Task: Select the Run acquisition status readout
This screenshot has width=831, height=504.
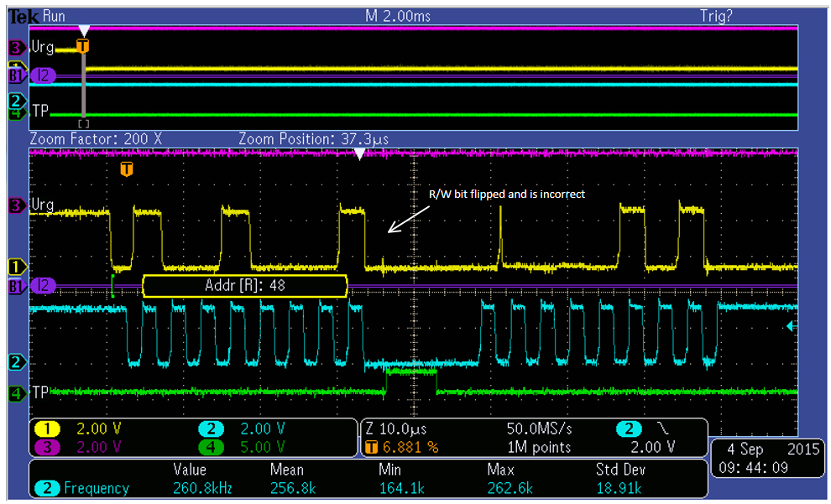Action: click(54, 16)
